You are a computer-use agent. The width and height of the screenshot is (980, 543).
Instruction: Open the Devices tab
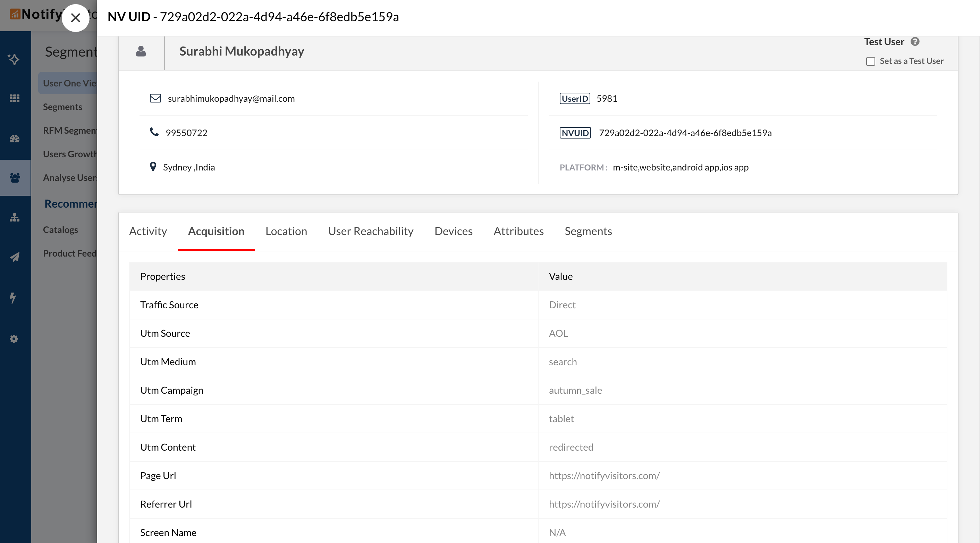pyautogui.click(x=453, y=231)
